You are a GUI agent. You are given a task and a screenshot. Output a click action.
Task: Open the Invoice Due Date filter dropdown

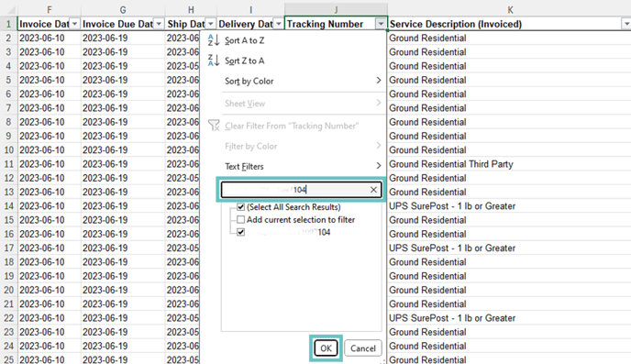click(159, 24)
